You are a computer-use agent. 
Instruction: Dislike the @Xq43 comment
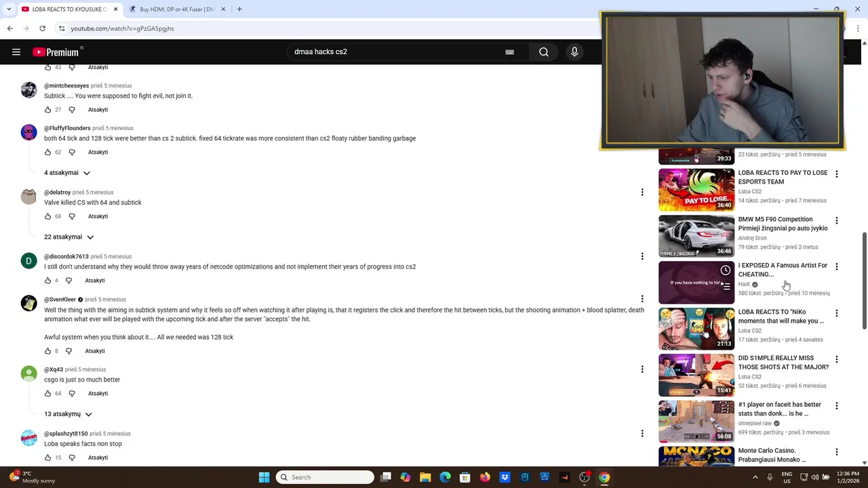pyautogui.click(x=72, y=394)
